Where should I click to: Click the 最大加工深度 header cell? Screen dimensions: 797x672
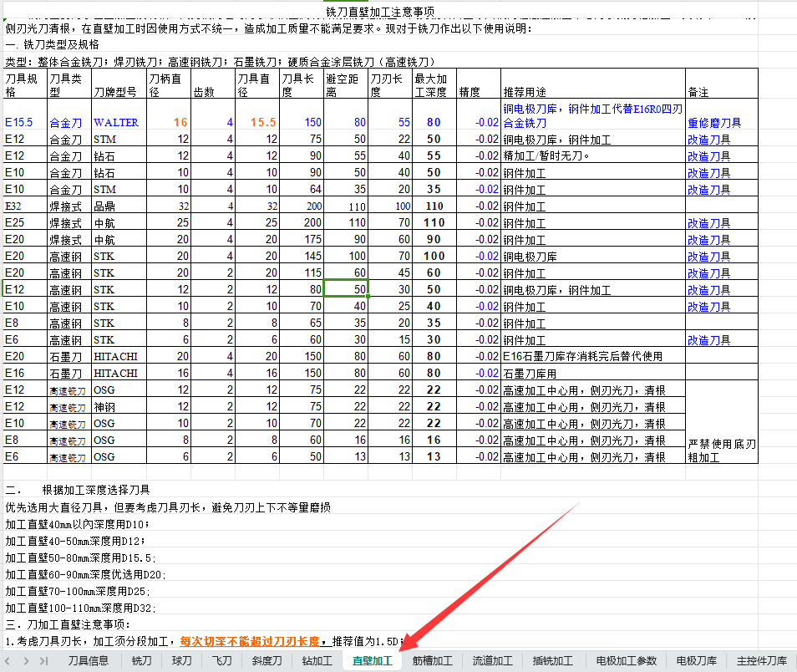point(434,84)
